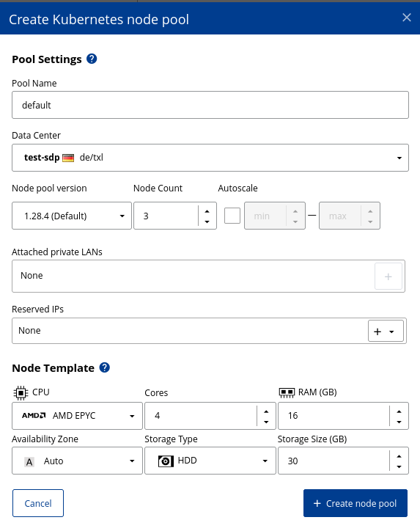This screenshot has width=420, height=531.
Task: Open the HDD Storage Type dropdown
Action: coord(210,461)
